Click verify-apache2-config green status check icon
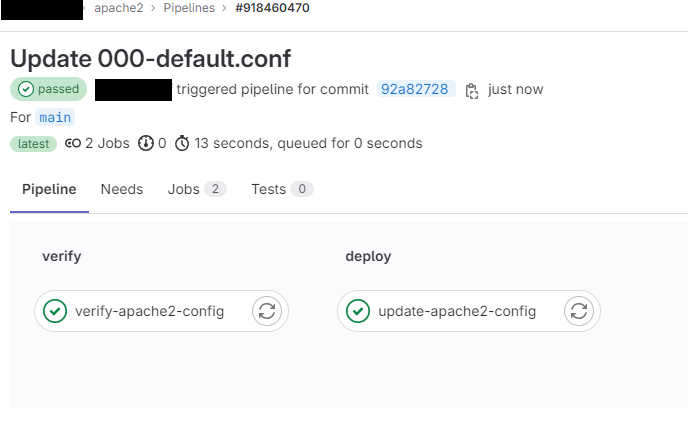 pyautogui.click(x=55, y=311)
